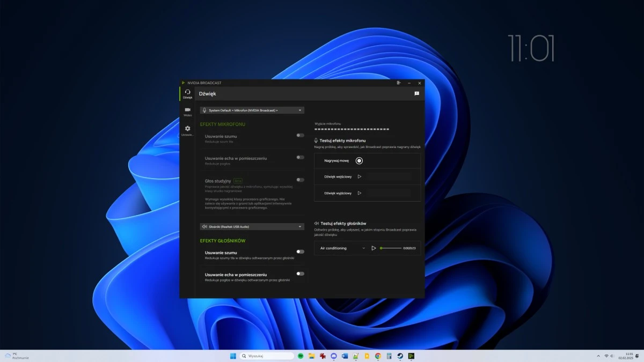This screenshot has height=362, width=644.
Task: Play the Dźwięk wejściowy sample
Action: (x=360, y=176)
